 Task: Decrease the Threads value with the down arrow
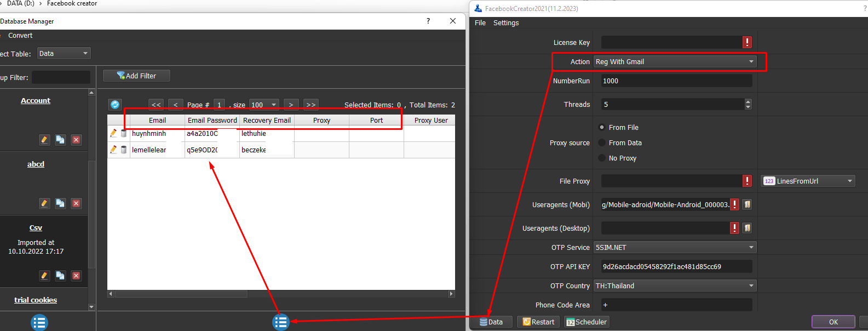click(748, 107)
